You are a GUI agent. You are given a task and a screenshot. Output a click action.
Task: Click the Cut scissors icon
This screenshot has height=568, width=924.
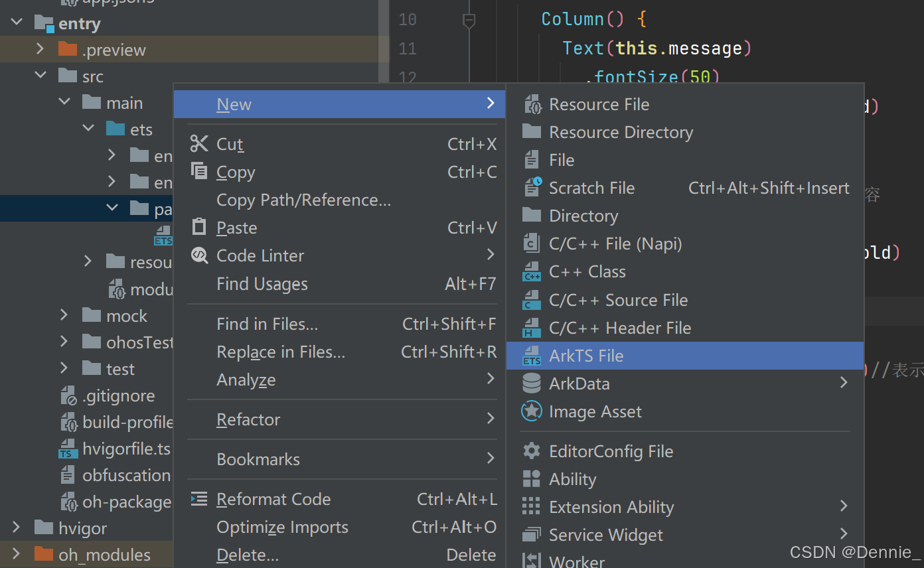click(x=198, y=143)
